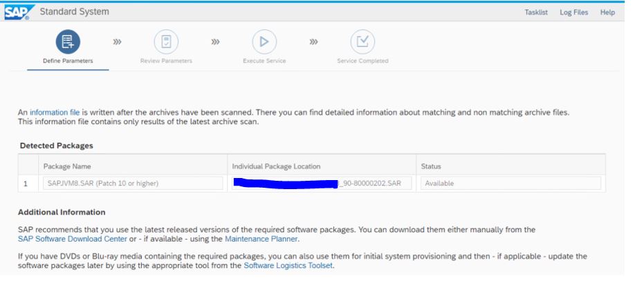This screenshot has height=302, width=644.
Task: Click the Available status field
Action: click(x=510, y=183)
